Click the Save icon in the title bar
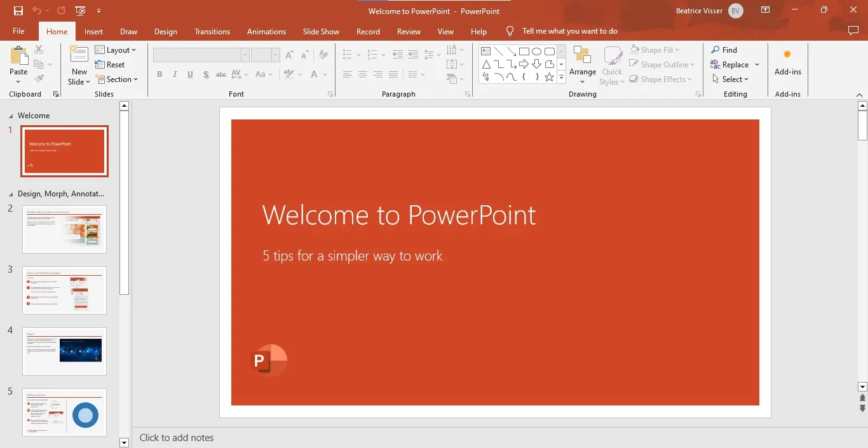 [x=18, y=11]
